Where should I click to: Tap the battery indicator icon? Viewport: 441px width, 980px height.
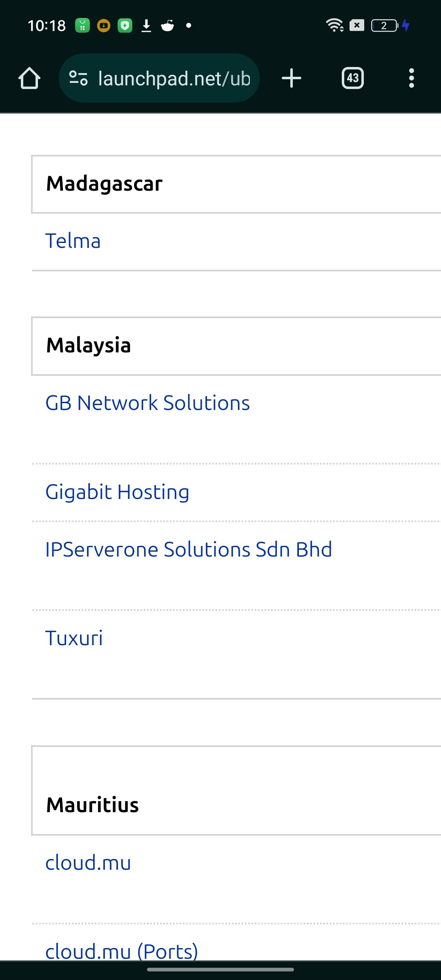(385, 25)
